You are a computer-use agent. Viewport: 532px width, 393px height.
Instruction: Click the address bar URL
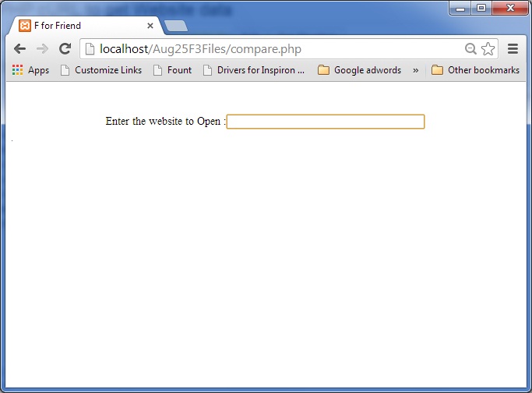coord(200,49)
